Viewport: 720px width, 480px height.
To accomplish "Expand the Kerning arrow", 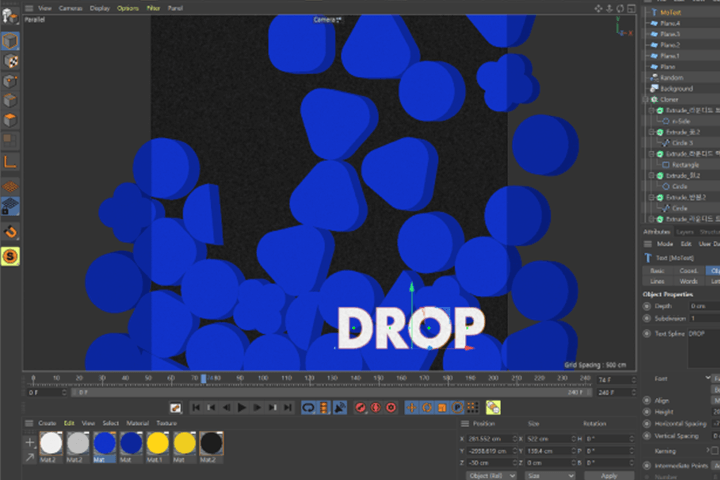I will [709, 450].
